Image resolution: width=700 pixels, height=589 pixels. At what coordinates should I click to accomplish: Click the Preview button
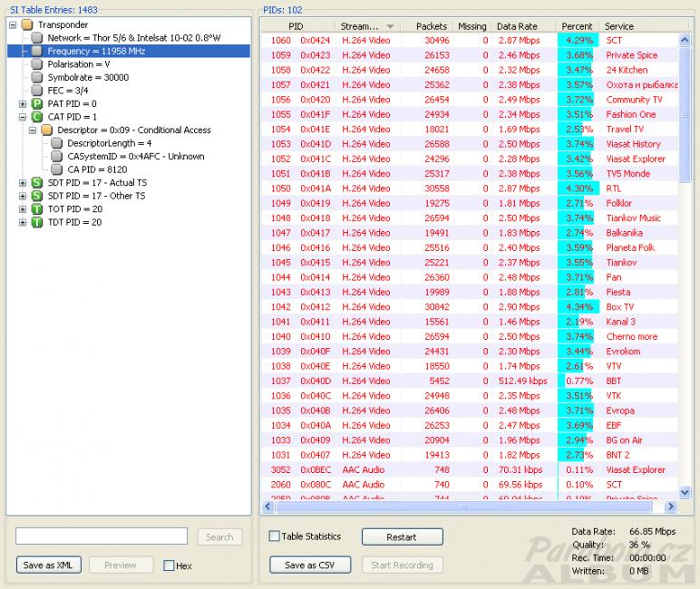click(121, 565)
